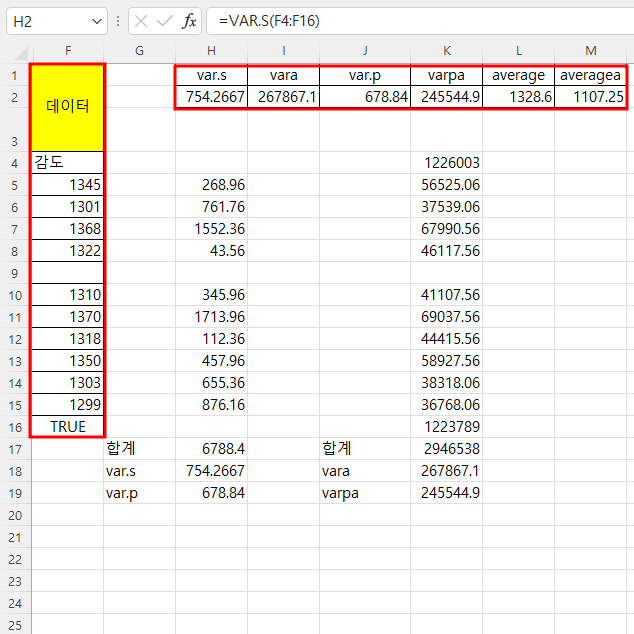This screenshot has width=634, height=634.
Task: Select row 16 header
Action: coord(15,427)
